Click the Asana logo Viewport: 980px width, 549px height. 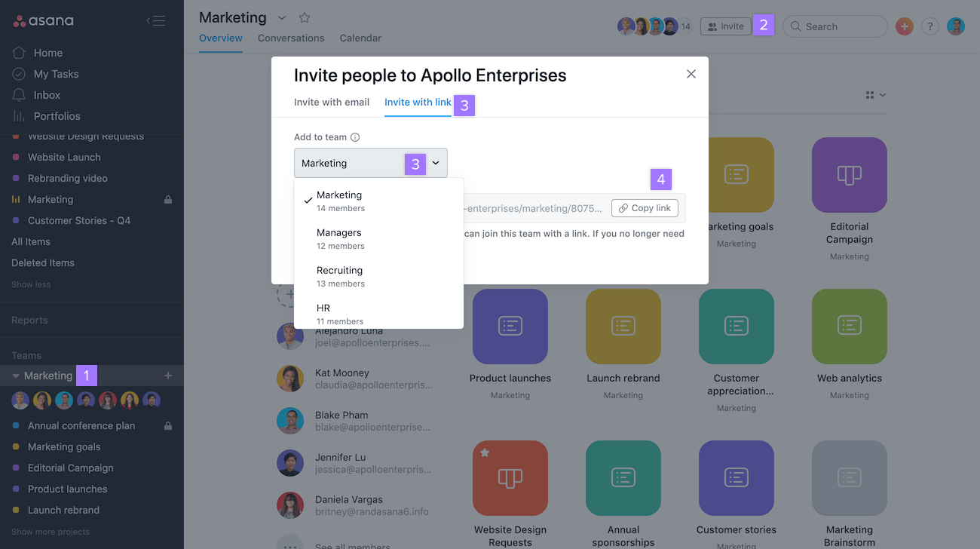[44, 21]
